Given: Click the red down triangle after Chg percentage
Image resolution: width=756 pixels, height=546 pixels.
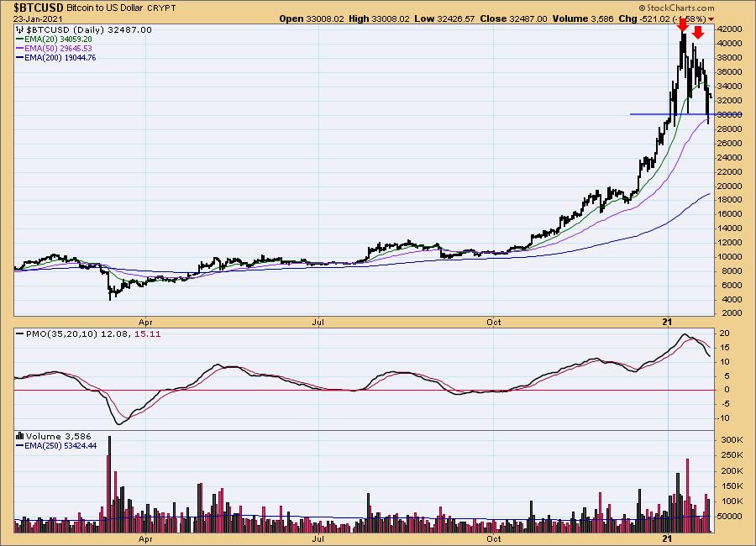Looking at the screenshot, I should click(711, 18).
